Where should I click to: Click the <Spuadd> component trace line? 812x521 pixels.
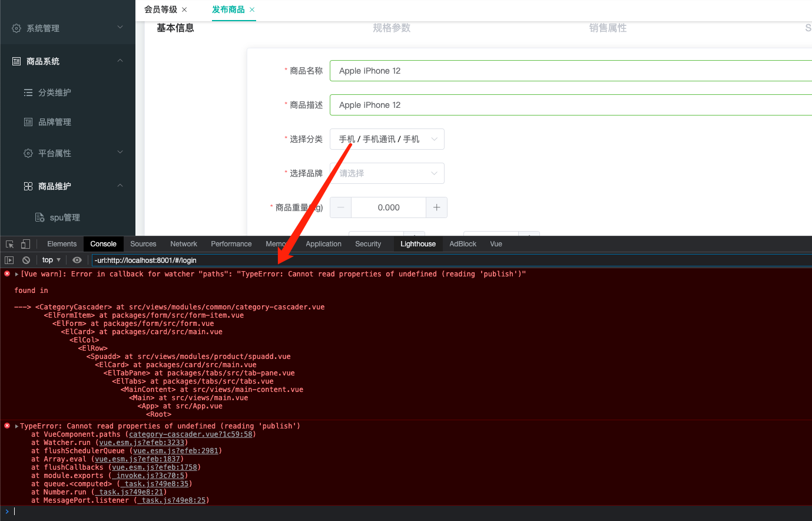click(x=188, y=357)
